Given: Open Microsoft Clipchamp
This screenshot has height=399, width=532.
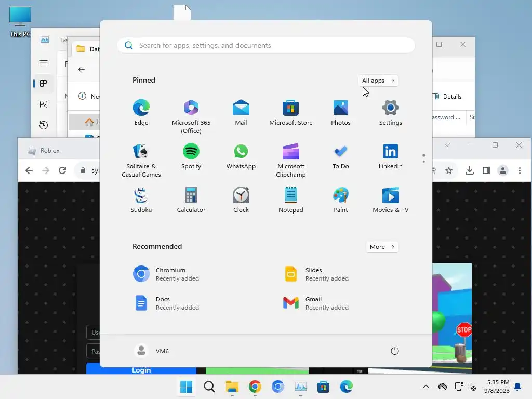Looking at the screenshot, I should pyautogui.click(x=291, y=160).
